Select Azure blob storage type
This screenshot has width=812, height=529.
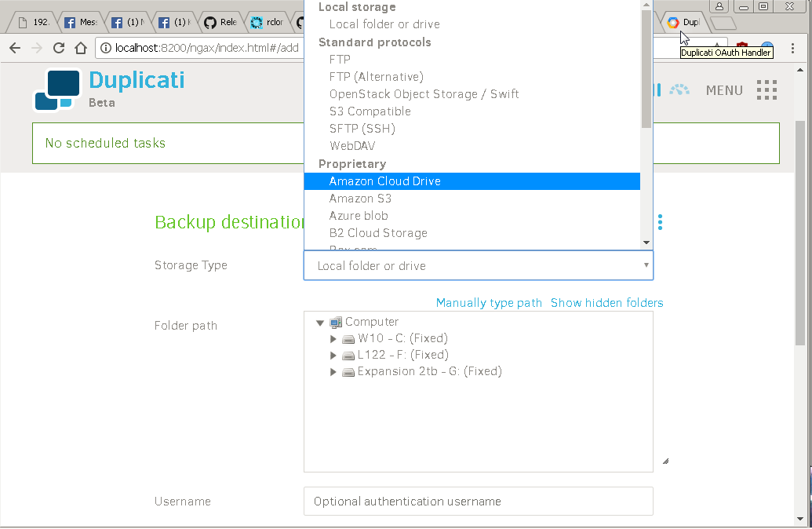[472, 216]
